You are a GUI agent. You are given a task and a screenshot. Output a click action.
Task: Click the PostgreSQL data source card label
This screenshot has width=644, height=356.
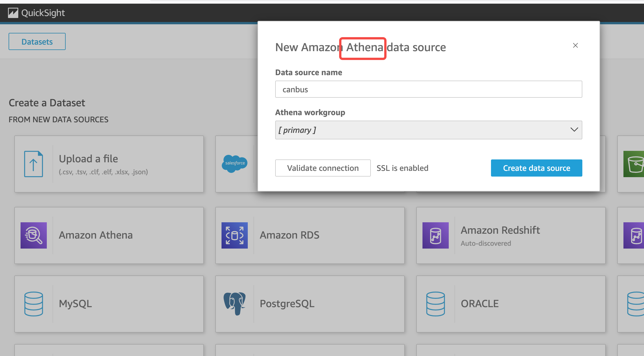[287, 304]
